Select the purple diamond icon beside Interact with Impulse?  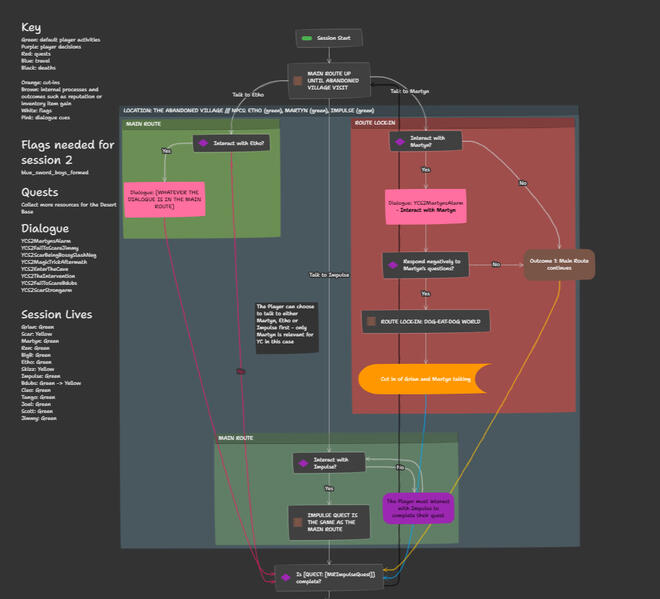click(x=303, y=463)
